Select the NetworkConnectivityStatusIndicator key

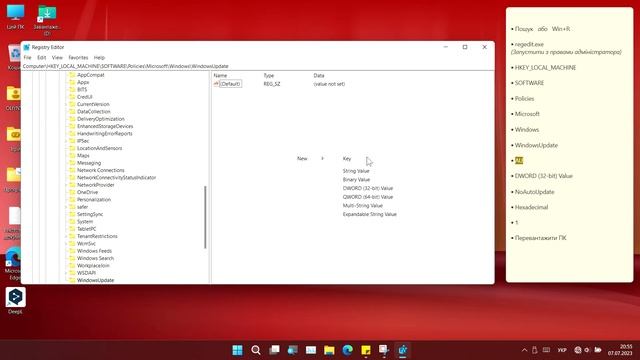click(x=116, y=178)
